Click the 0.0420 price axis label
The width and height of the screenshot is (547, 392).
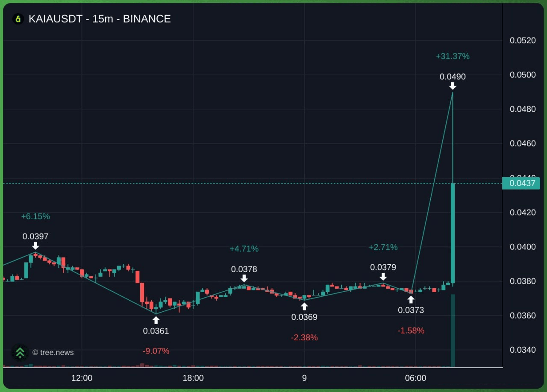click(523, 213)
